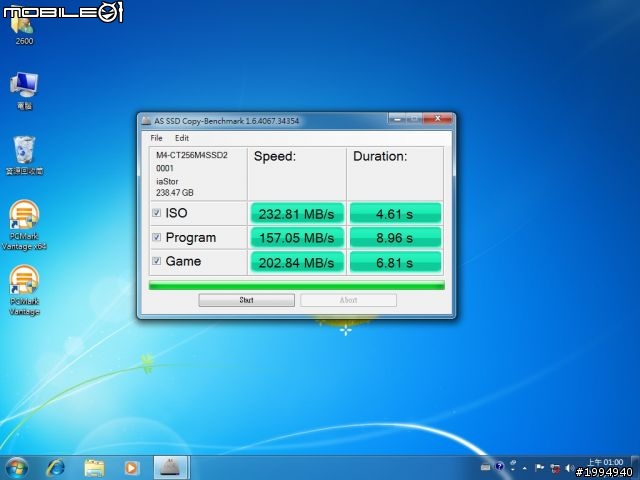Click the Program speed 157.05 MB/s result
This screenshot has height=480, width=640.
297,238
